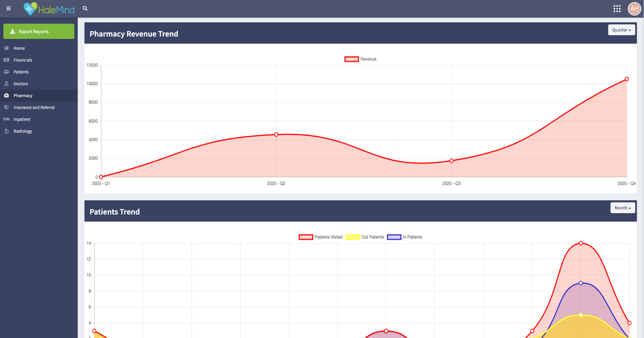Toggle Out Patients legend swatch
The height and width of the screenshot is (338, 644).
tap(353, 237)
